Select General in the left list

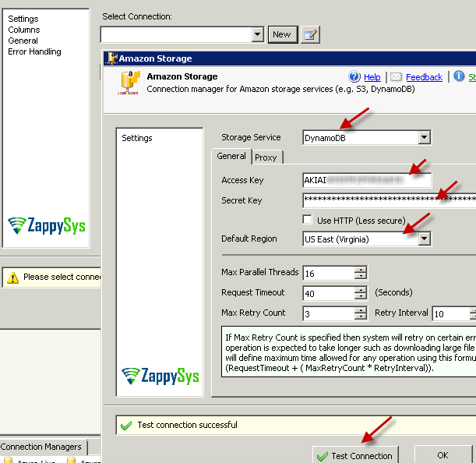click(x=23, y=41)
